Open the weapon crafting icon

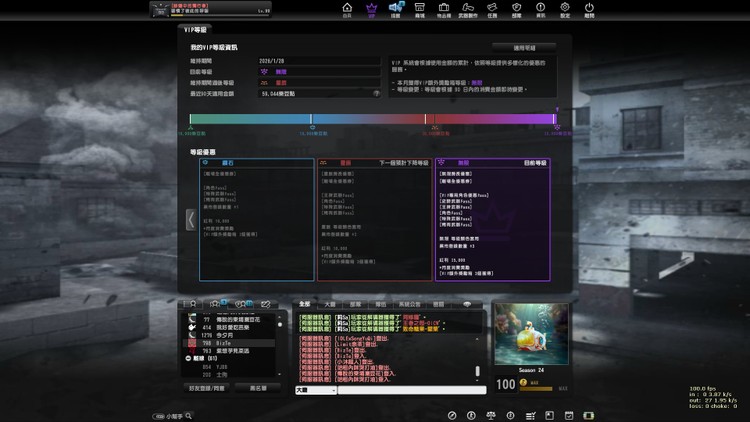pyautogui.click(x=466, y=10)
